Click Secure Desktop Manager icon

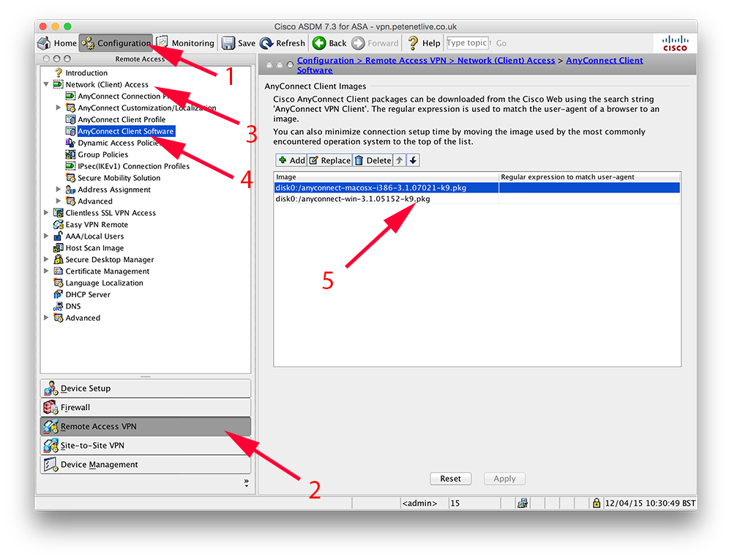point(59,259)
